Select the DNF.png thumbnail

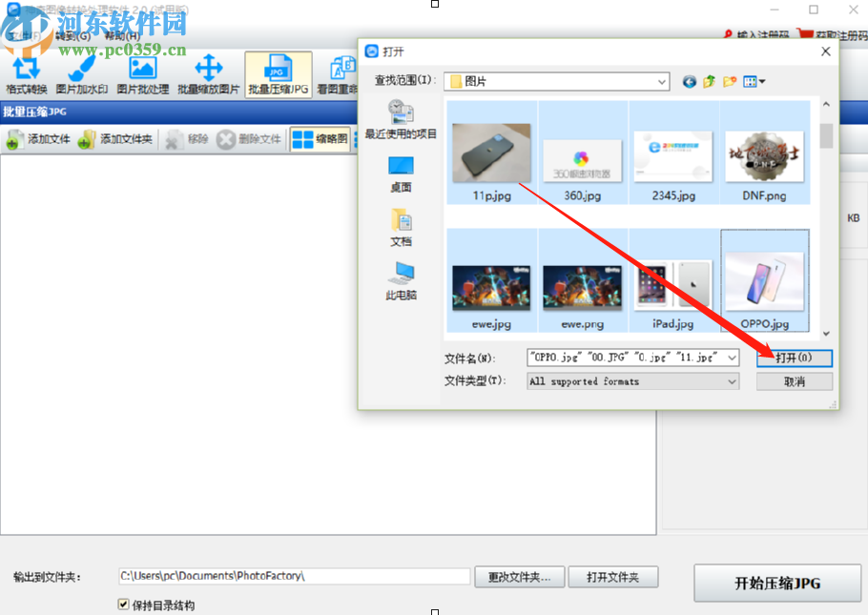[x=764, y=154]
